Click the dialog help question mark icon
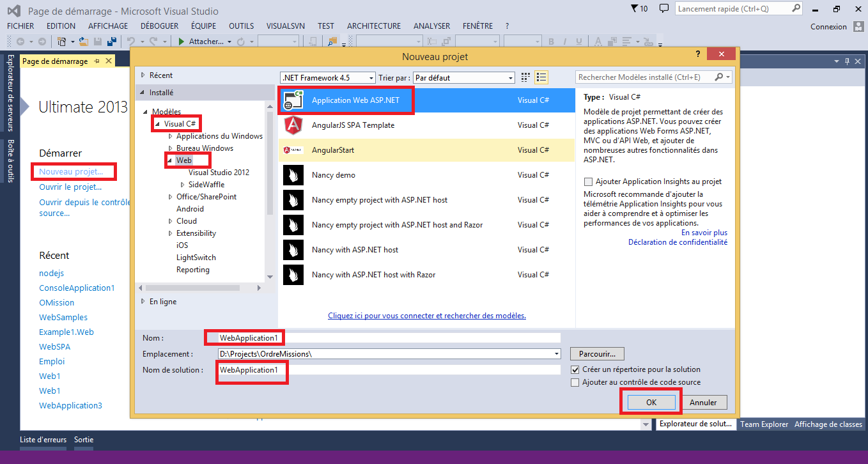The width and height of the screenshot is (868, 464). click(697, 55)
